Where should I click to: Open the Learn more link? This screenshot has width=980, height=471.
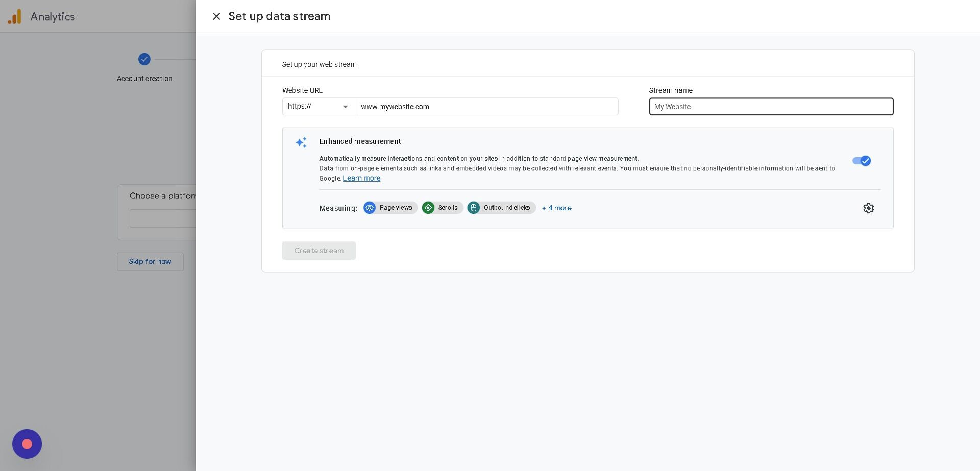[x=361, y=178]
